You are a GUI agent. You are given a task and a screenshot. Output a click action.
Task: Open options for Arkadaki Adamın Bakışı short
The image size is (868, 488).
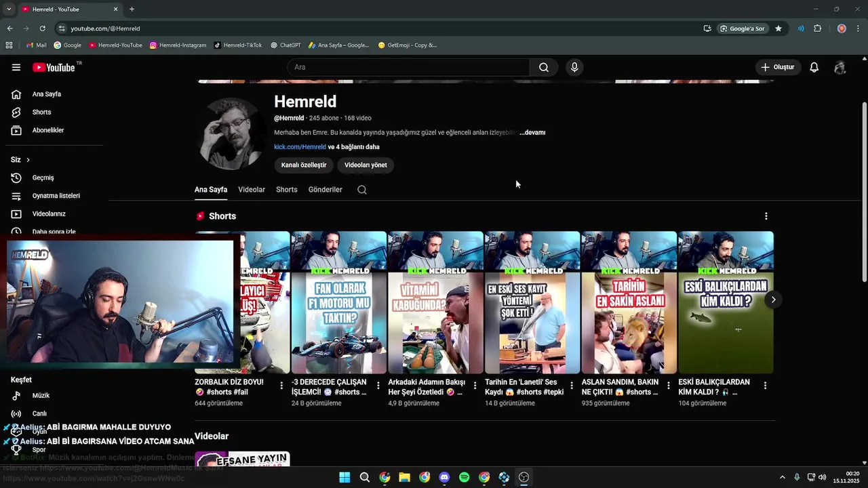point(475,385)
